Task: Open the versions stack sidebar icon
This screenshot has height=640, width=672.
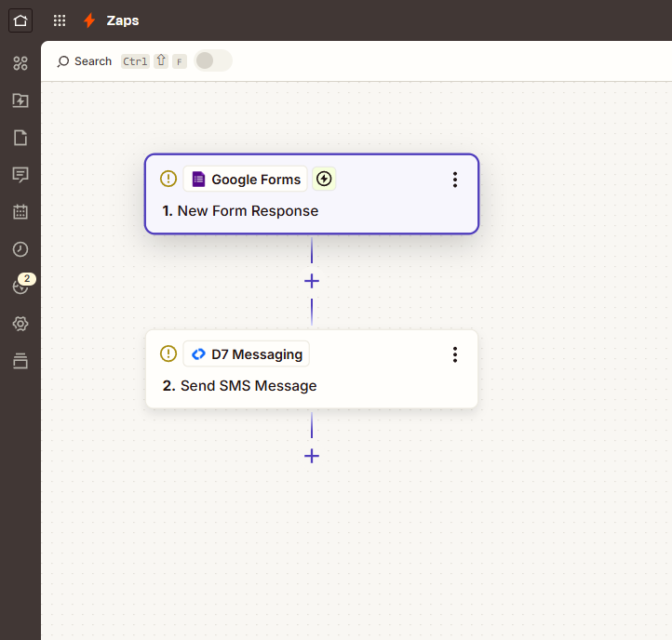Action: point(20,361)
